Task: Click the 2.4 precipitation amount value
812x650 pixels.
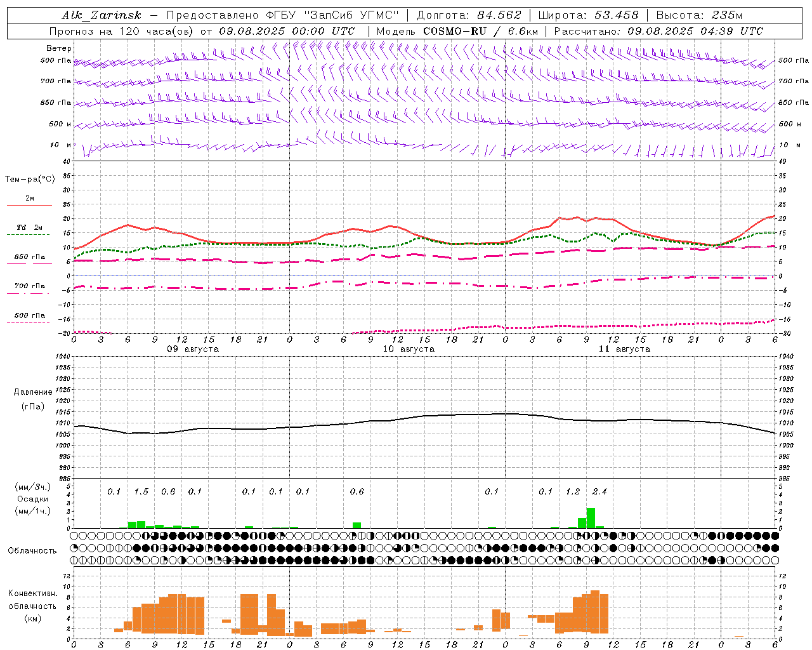Action: coord(599,492)
